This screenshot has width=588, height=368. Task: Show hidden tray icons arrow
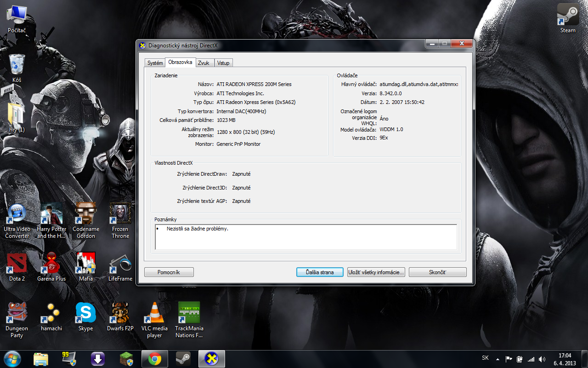click(x=498, y=359)
